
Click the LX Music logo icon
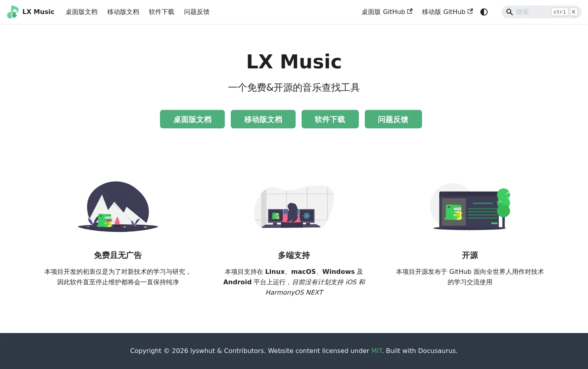[x=13, y=12]
